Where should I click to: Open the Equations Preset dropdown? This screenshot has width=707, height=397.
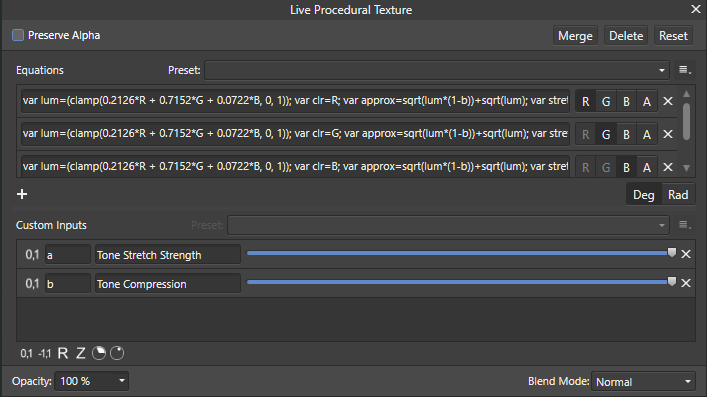pos(436,70)
